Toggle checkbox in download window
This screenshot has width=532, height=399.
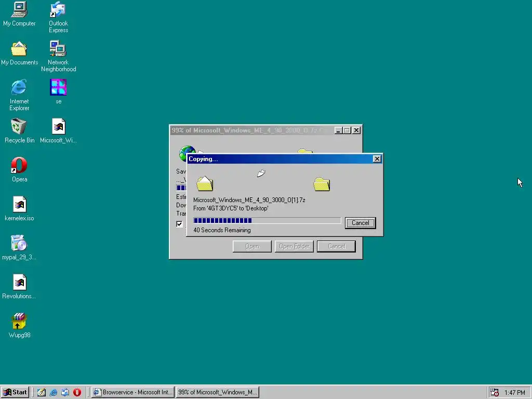(x=179, y=224)
